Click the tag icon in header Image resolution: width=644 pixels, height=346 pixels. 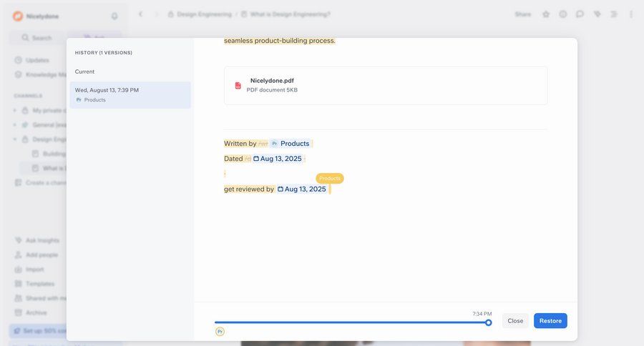tap(597, 14)
